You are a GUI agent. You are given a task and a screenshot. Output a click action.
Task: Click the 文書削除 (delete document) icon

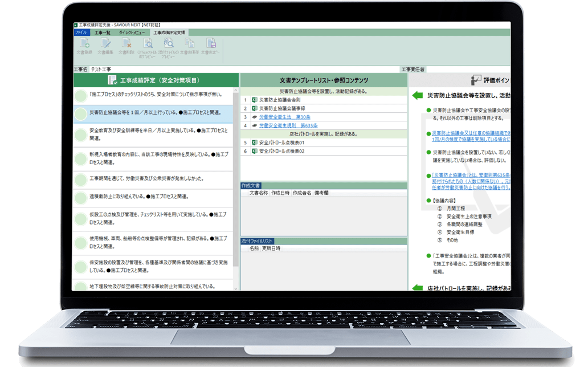point(126,44)
